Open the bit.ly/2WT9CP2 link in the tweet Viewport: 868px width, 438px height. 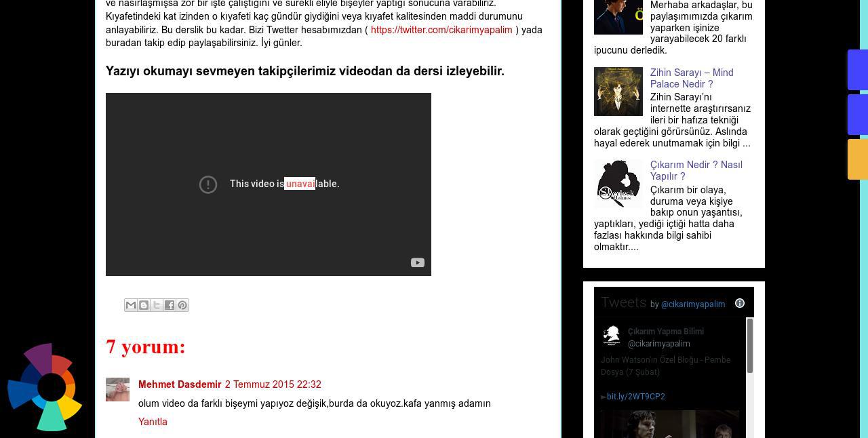636,397
